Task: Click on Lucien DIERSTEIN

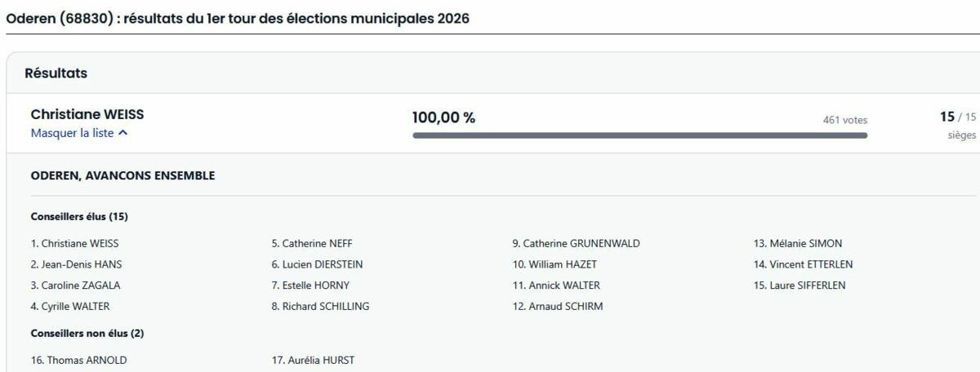Action: point(317,264)
